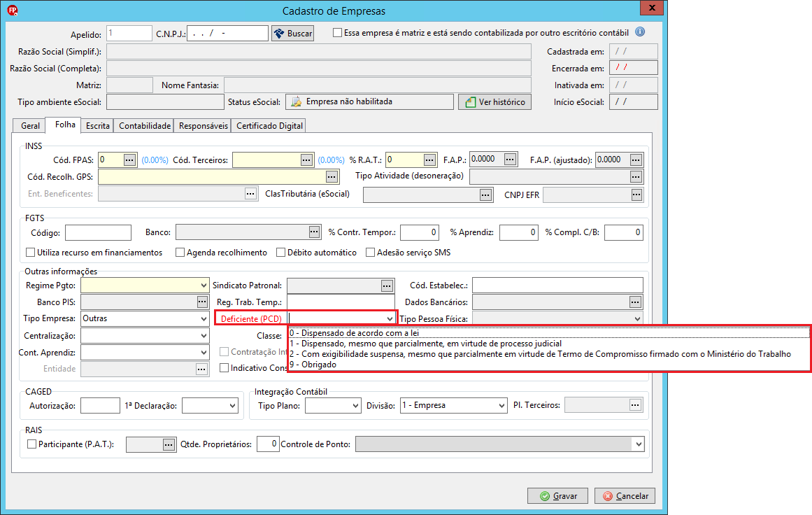Open lookup button for FGTS Banco
Image resolution: width=812 pixels, height=515 pixels.
point(314,232)
